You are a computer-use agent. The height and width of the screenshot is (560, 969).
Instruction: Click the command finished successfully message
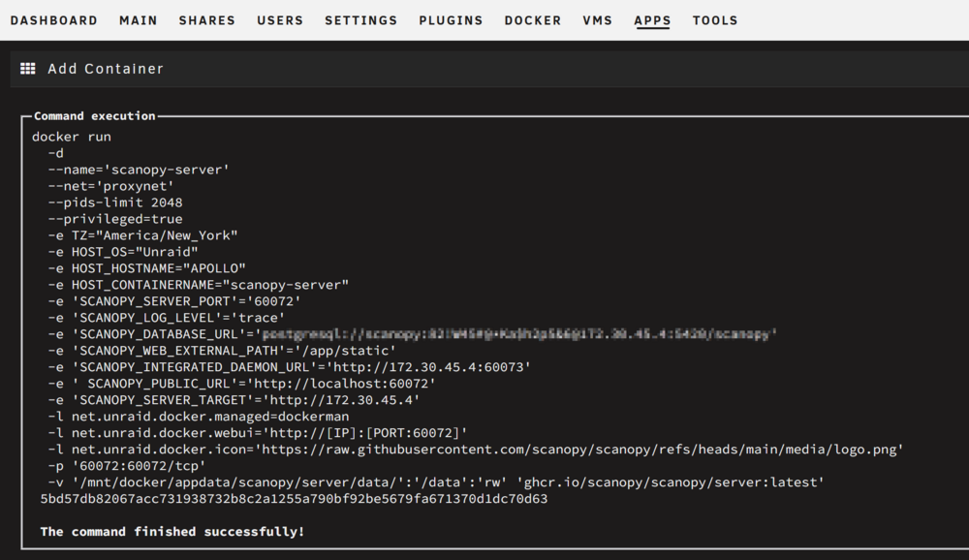(x=172, y=532)
